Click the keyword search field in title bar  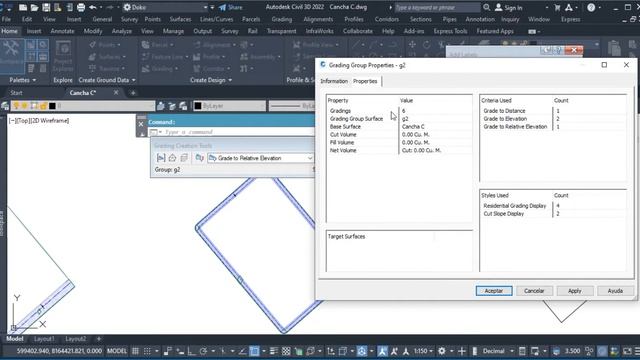click(438, 7)
